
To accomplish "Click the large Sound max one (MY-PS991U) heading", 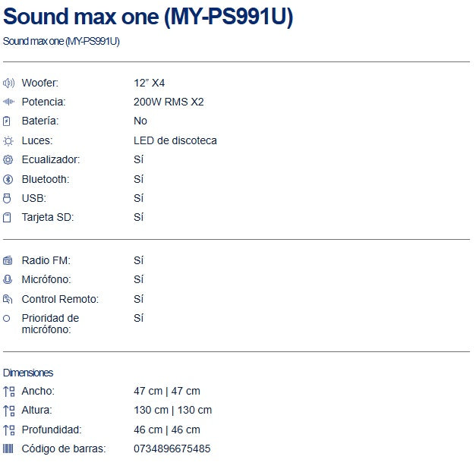I will [148, 17].
